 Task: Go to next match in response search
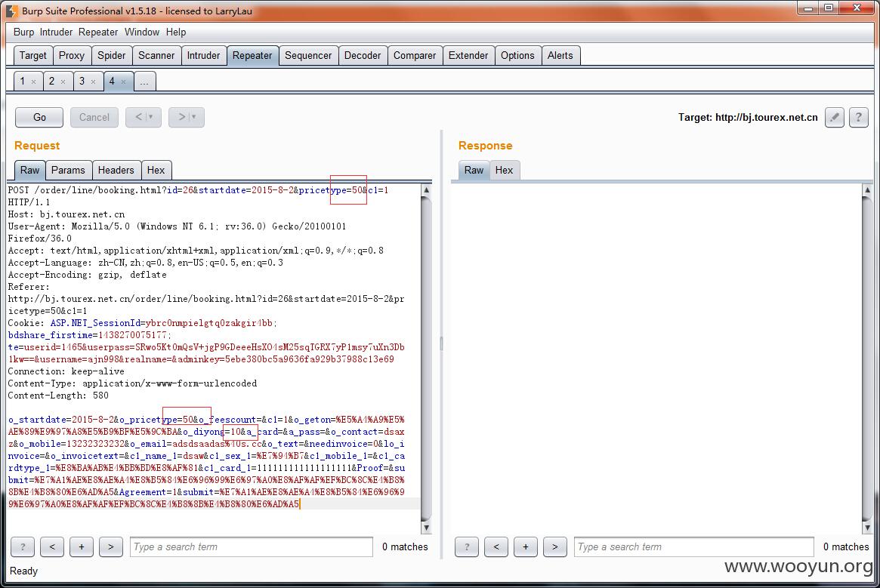555,546
